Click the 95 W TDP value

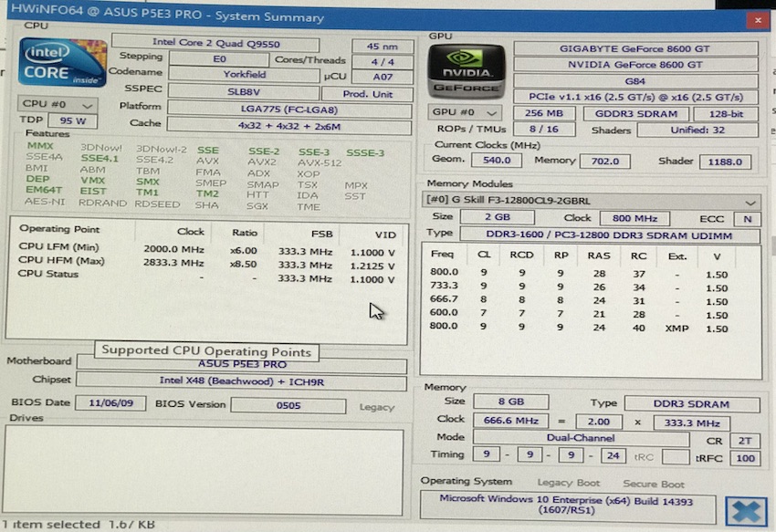(x=73, y=120)
